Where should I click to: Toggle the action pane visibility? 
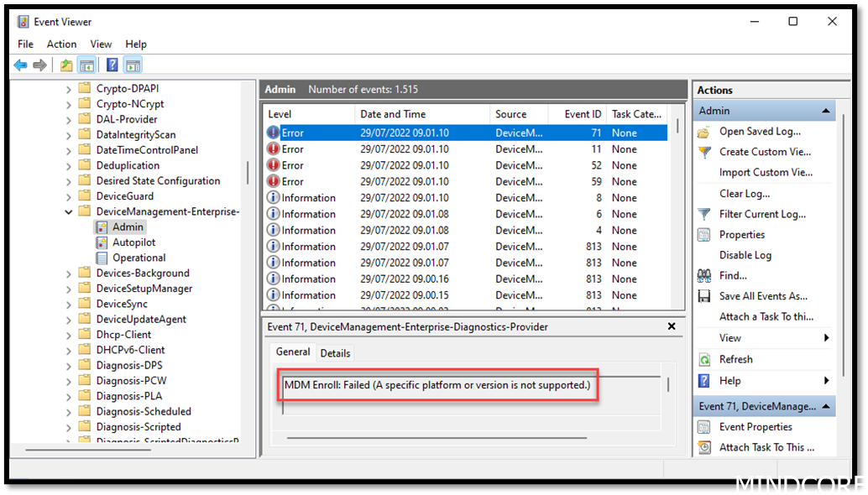point(132,65)
